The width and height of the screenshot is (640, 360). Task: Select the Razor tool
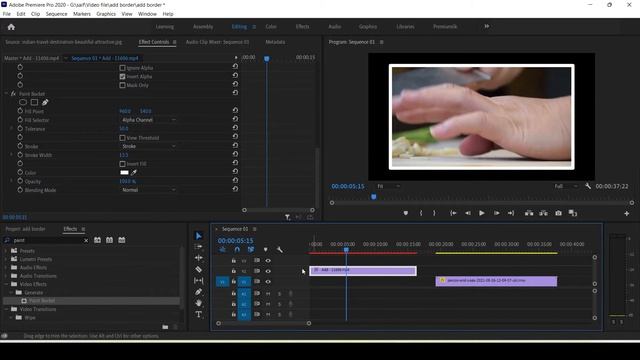(x=199, y=269)
